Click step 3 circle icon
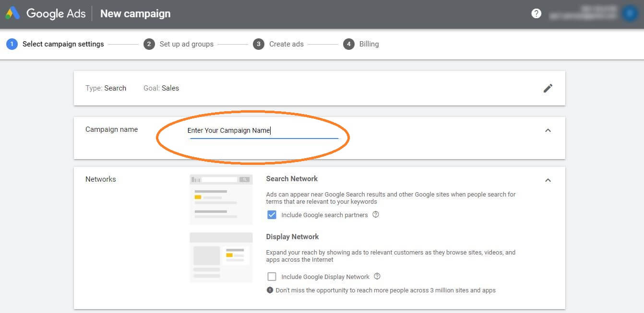 click(x=259, y=44)
